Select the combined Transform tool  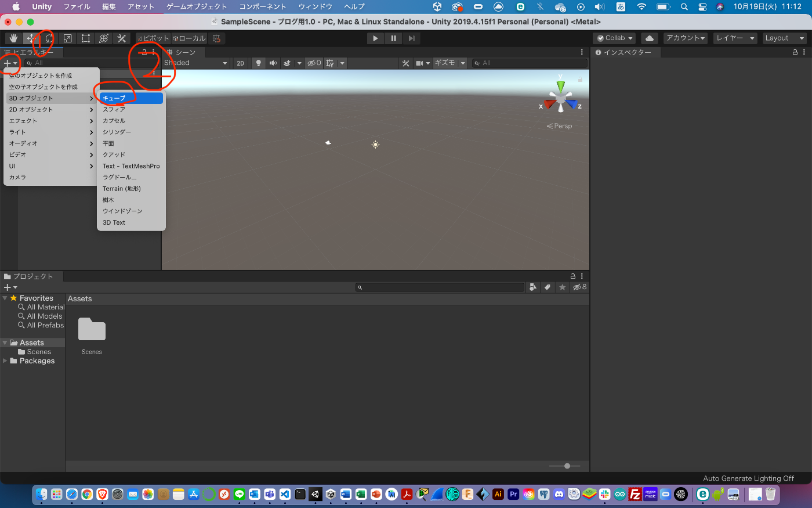pyautogui.click(x=104, y=38)
